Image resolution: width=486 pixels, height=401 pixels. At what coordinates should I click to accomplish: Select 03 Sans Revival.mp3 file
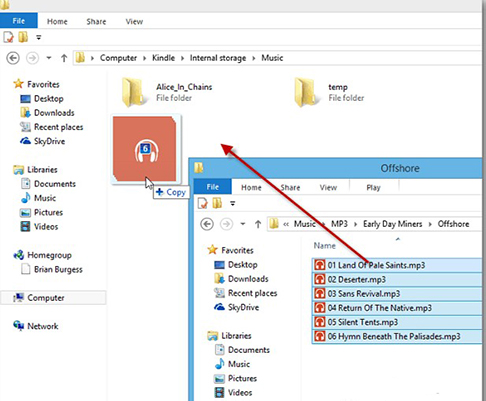pos(397,294)
